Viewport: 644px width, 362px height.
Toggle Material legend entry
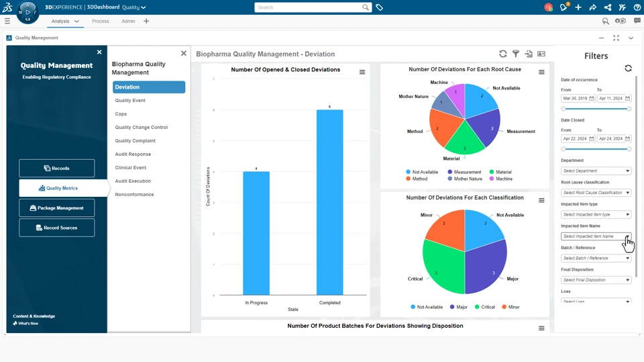[x=500, y=172]
